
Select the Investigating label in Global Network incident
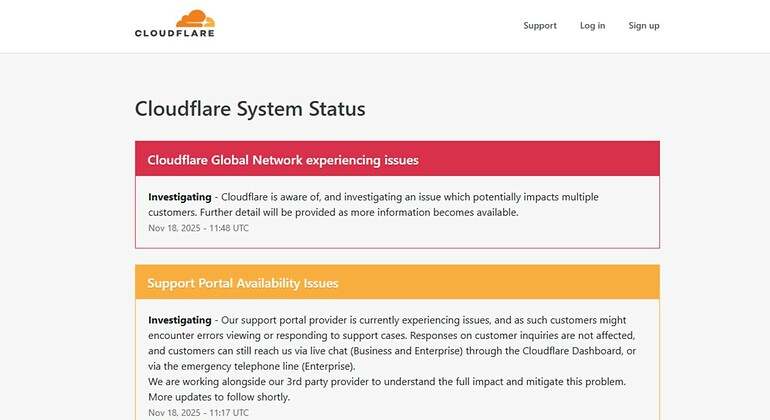tap(180, 197)
